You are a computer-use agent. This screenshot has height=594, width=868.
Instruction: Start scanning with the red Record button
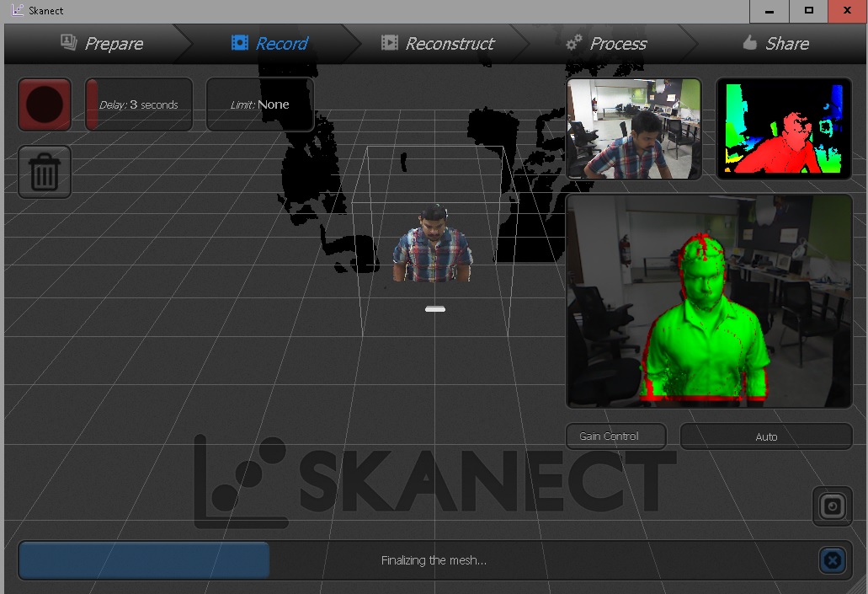[x=45, y=104]
